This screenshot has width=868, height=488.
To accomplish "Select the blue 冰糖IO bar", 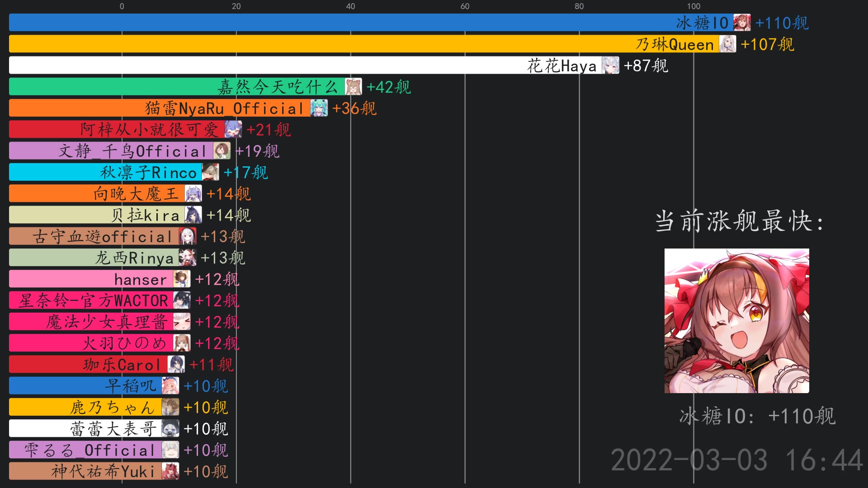I will (380, 23).
